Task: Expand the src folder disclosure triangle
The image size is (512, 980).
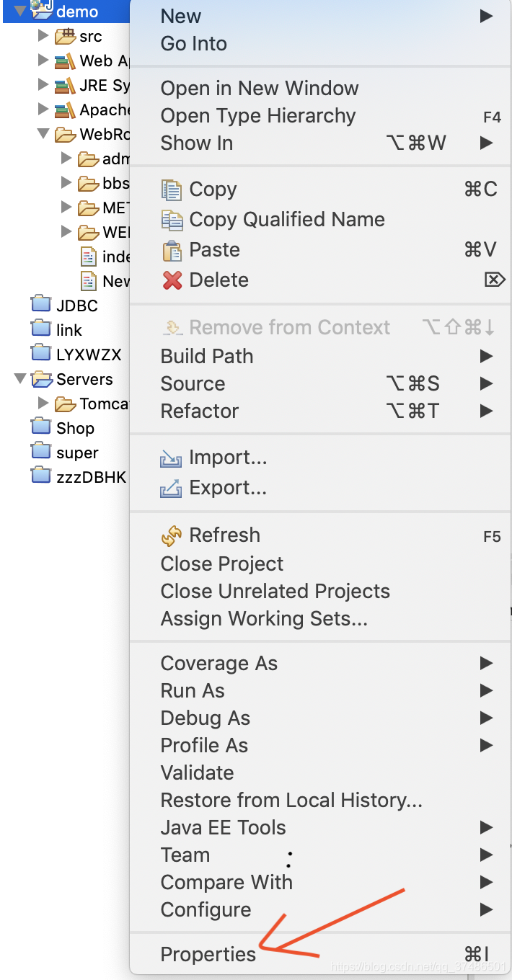Action: (43, 36)
